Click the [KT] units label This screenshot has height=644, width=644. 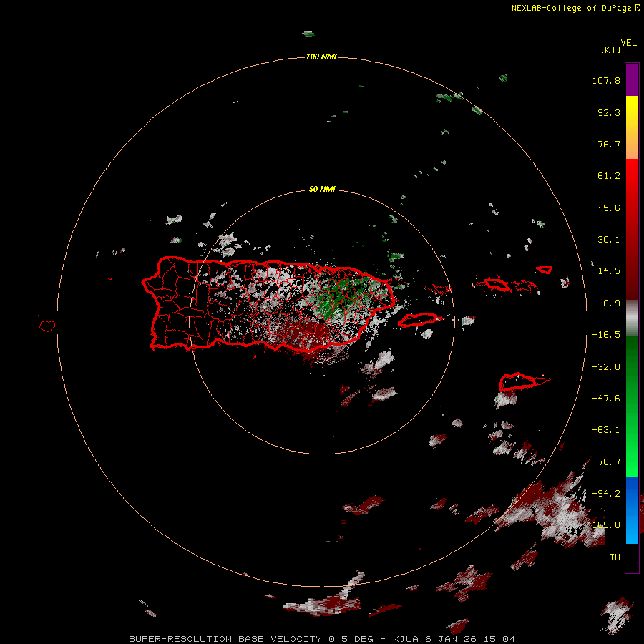tap(611, 49)
